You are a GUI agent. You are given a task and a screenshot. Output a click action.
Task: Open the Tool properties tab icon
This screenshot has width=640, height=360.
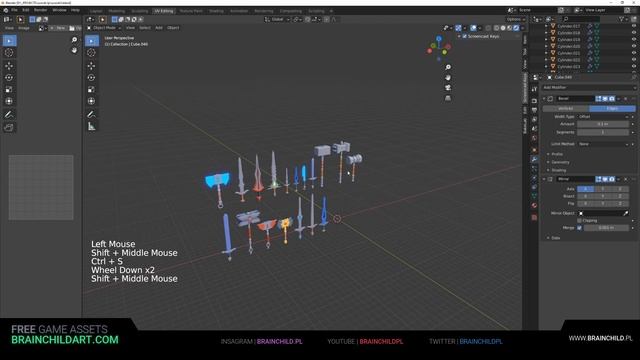(x=534, y=89)
